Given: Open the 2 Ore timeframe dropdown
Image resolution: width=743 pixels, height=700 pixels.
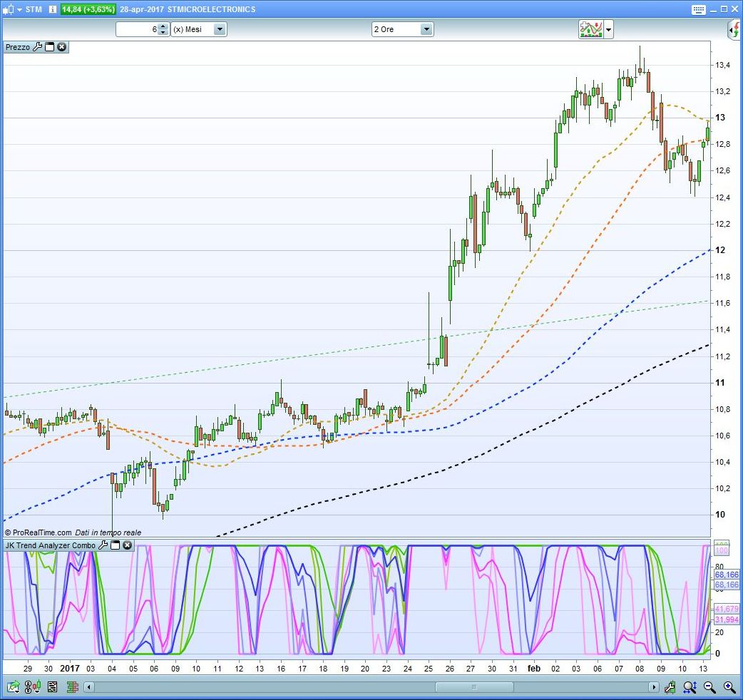Looking at the screenshot, I should 402,29.
